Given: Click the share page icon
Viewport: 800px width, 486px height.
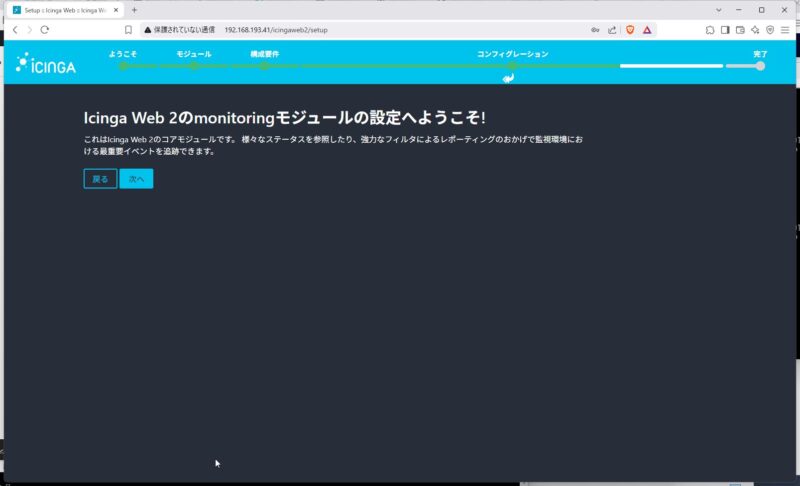Looking at the screenshot, I should pos(612,30).
